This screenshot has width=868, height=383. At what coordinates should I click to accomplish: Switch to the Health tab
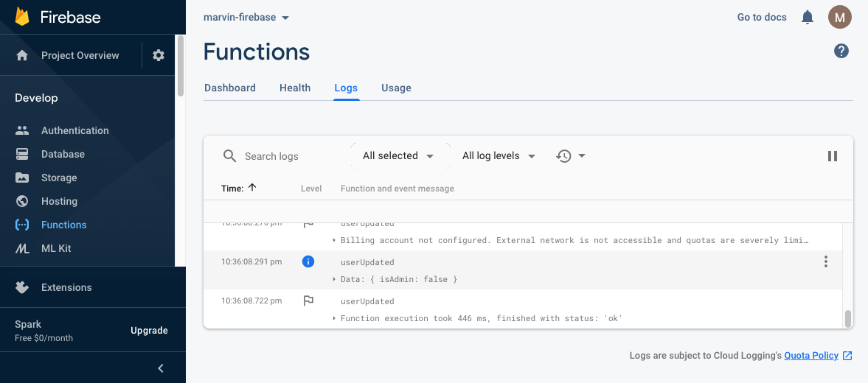[294, 88]
